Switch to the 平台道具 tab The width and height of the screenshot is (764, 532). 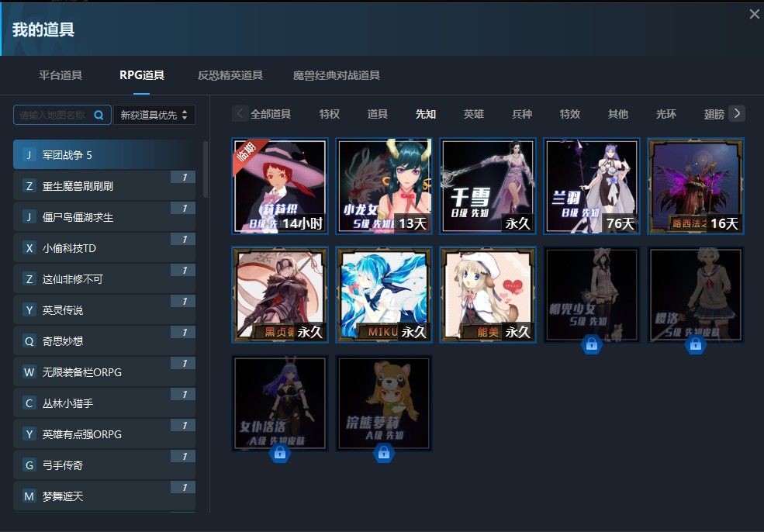point(60,75)
